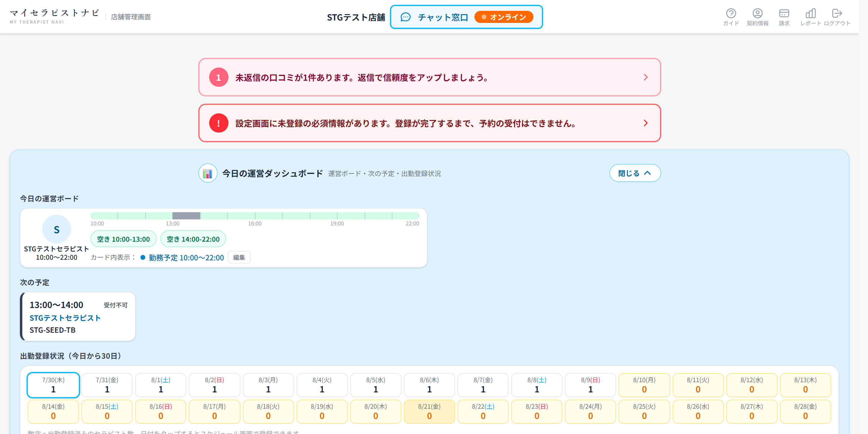This screenshot has width=868, height=434.
Task: Select the 8/4(火) date cell
Action: point(322,385)
